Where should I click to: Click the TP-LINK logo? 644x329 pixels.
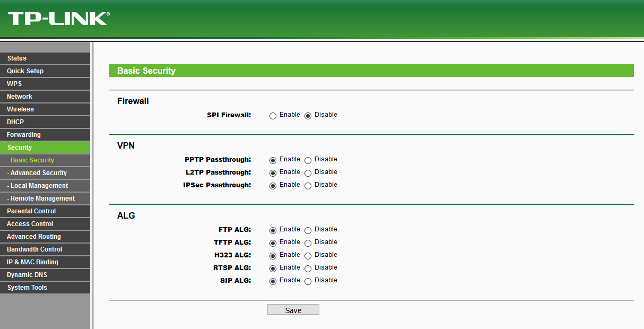[x=58, y=19]
